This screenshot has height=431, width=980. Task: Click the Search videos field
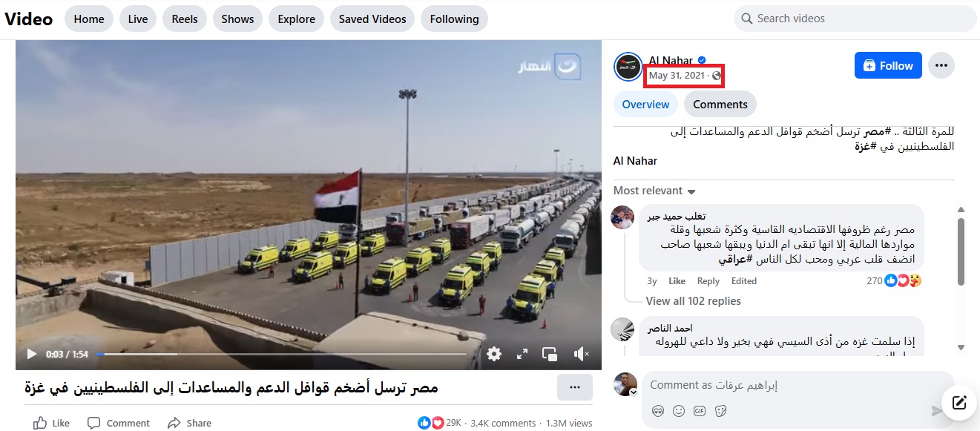[x=855, y=19]
